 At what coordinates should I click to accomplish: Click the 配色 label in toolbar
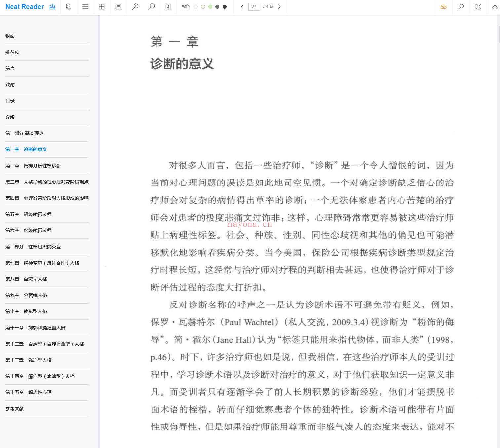(x=186, y=7)
